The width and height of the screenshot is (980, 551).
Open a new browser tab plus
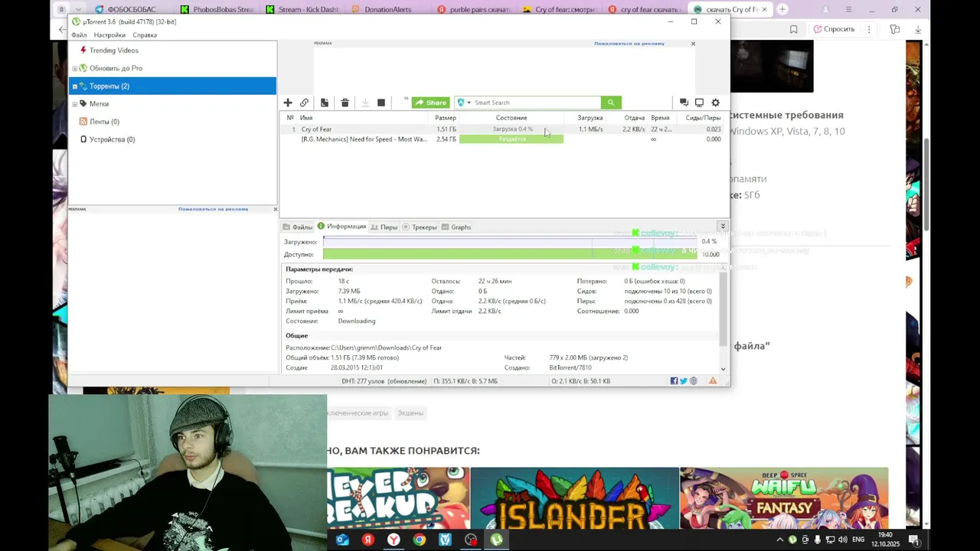tap(782, 9)
